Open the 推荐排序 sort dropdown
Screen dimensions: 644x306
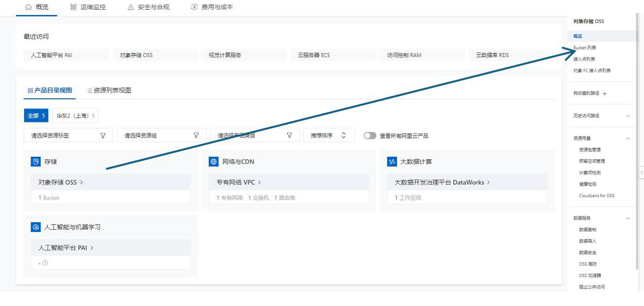(x=328, y=136)
